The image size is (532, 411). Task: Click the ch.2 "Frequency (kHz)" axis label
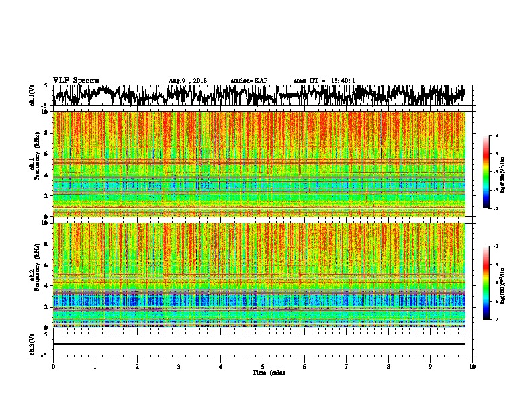coord(37,267)
